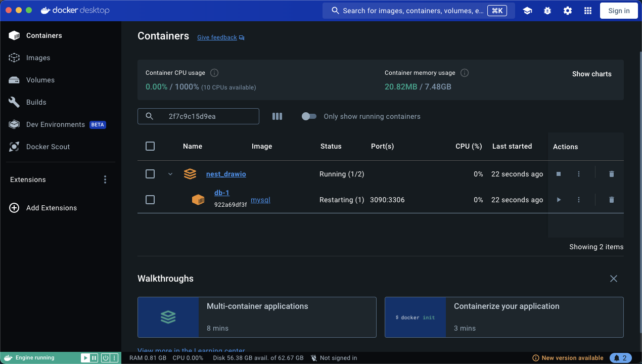Open Containerize your application walkthrough

tap(504, 317)
